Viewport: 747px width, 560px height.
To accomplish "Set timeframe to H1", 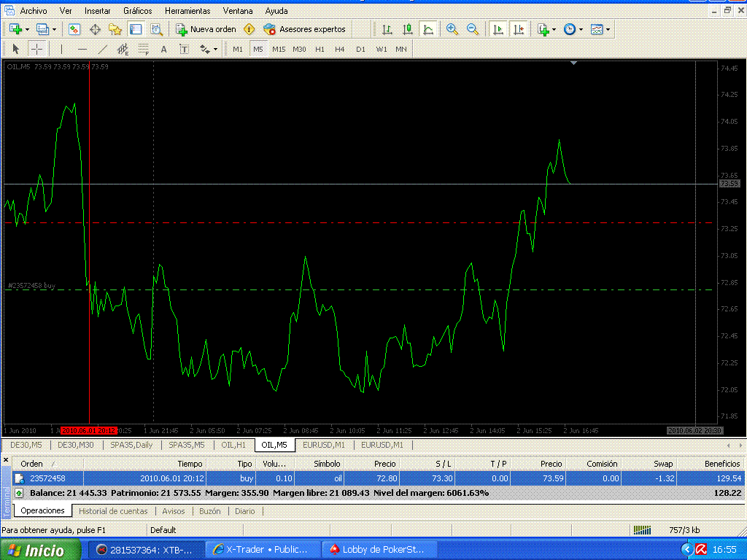I will click(x=320, y=49).
